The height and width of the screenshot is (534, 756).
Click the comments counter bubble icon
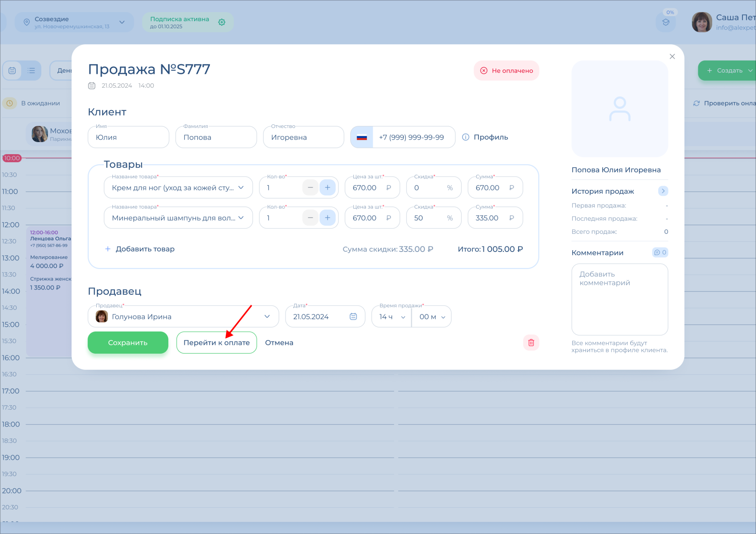pos(660,253)
